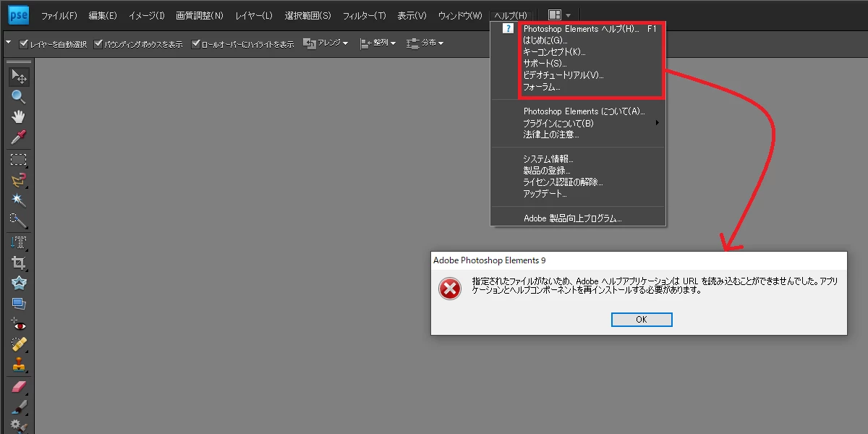Open the 分布 dropdown
This screenshot has width=868, height=434.
pos(425,43)
